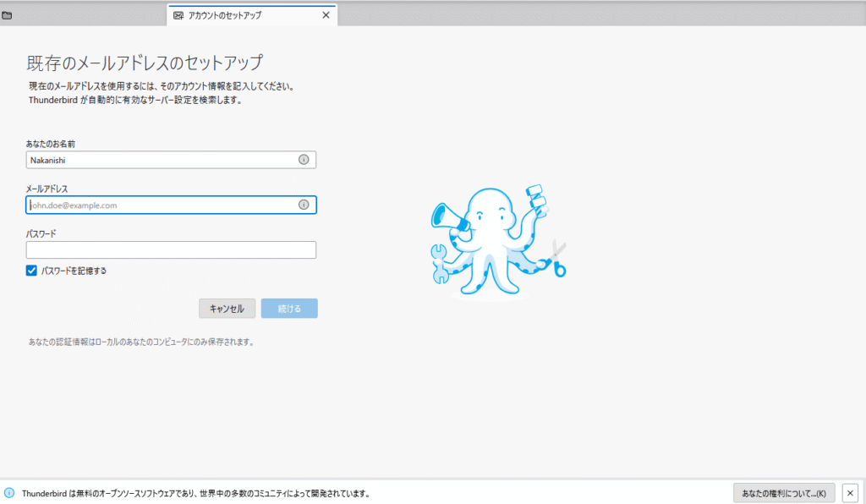Click the name field containing Nakanishi

click(x=171, y=160)
